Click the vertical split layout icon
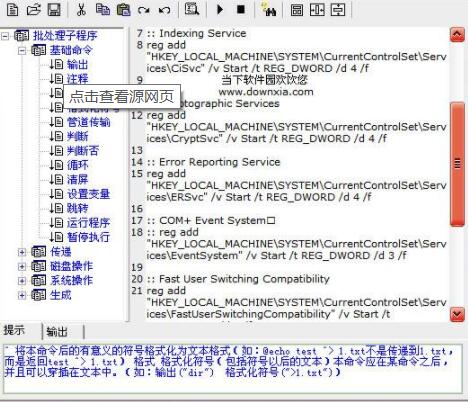Viewport: 468px width, 402px height. click(x=317, y=10)
